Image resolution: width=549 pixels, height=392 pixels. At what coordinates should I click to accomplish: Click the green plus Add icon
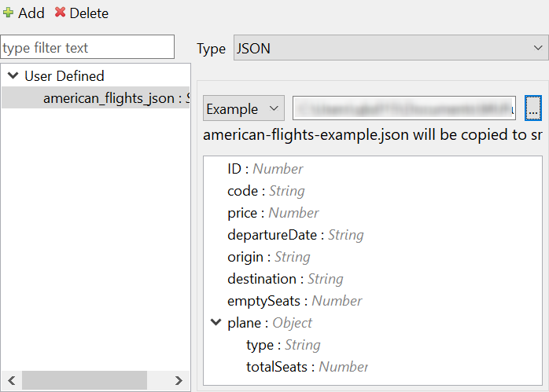click(8, 13)
